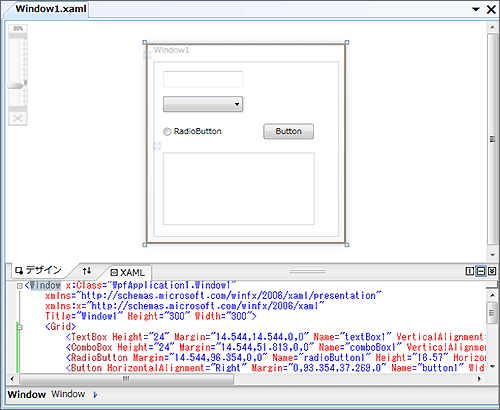Click the XAML horizontal scroll left arrow
This screenshot has width=500, height=410.
pos(12,379)
